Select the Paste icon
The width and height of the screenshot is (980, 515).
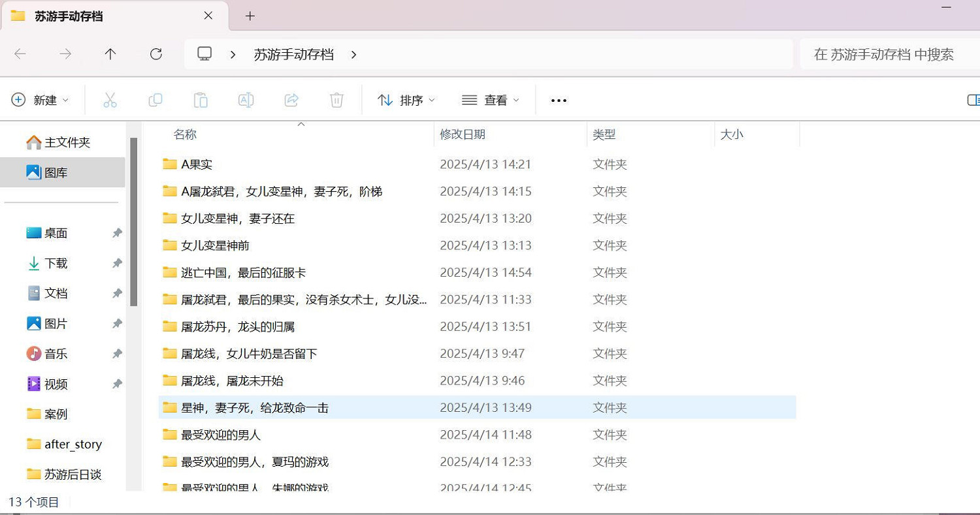tap(200, 99)
